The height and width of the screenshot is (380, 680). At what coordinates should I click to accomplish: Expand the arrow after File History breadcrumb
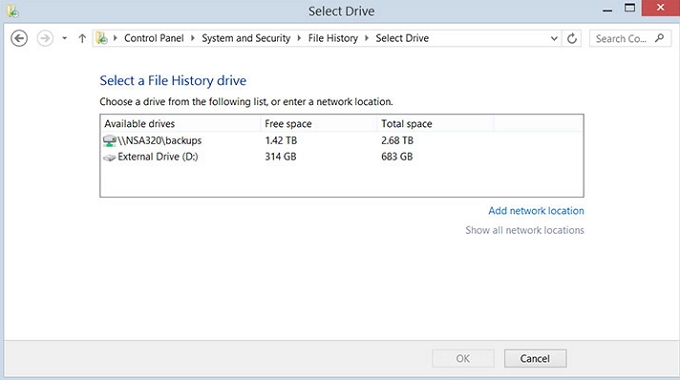[x=367, y=38]
